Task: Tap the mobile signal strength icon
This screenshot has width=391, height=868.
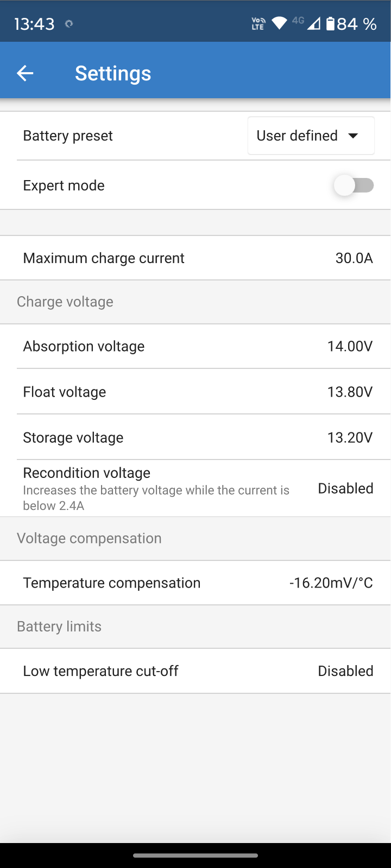Action: [x=313, y=23]
